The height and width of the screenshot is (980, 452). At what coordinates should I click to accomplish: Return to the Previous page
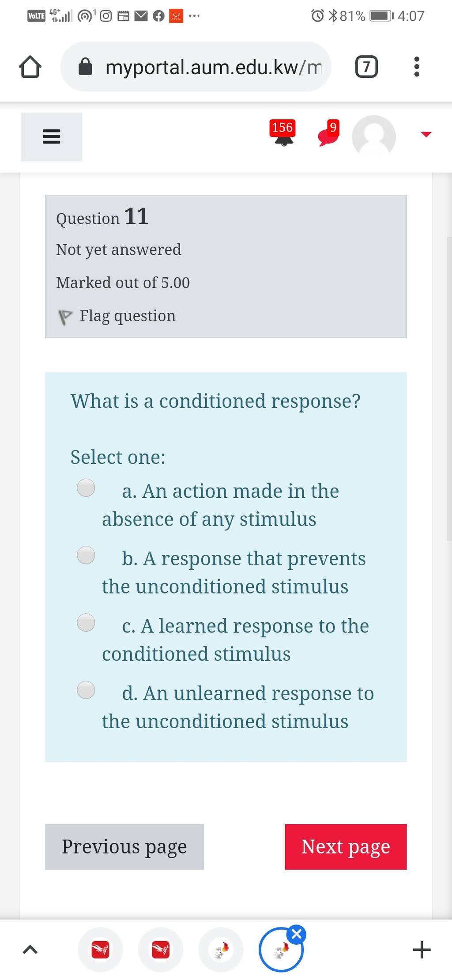pyautogui.click(x=124, y=847)
